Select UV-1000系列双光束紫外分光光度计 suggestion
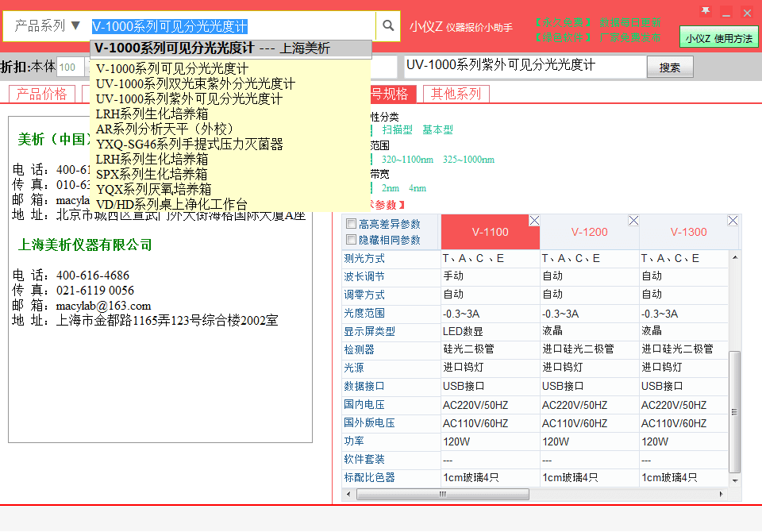This screenshot has height=532, width=762. 195,83
